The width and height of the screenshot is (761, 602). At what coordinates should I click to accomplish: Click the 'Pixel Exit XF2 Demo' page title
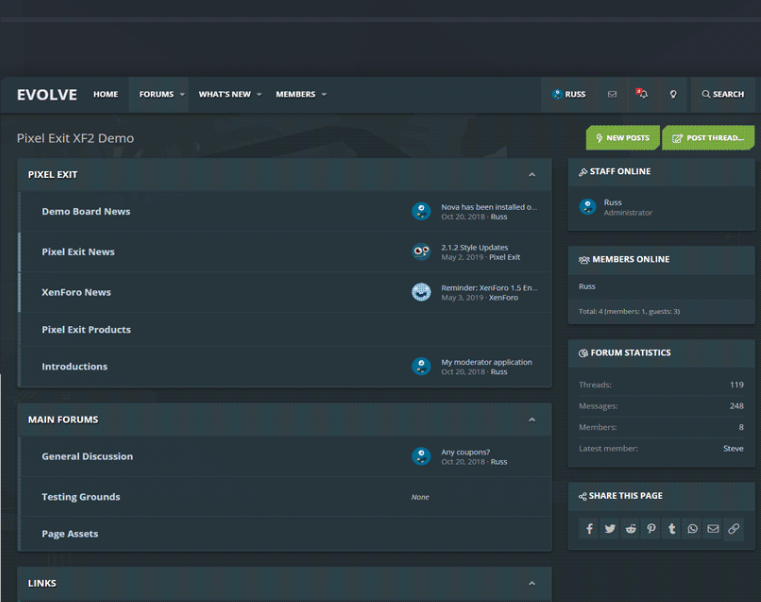[75, 138]
